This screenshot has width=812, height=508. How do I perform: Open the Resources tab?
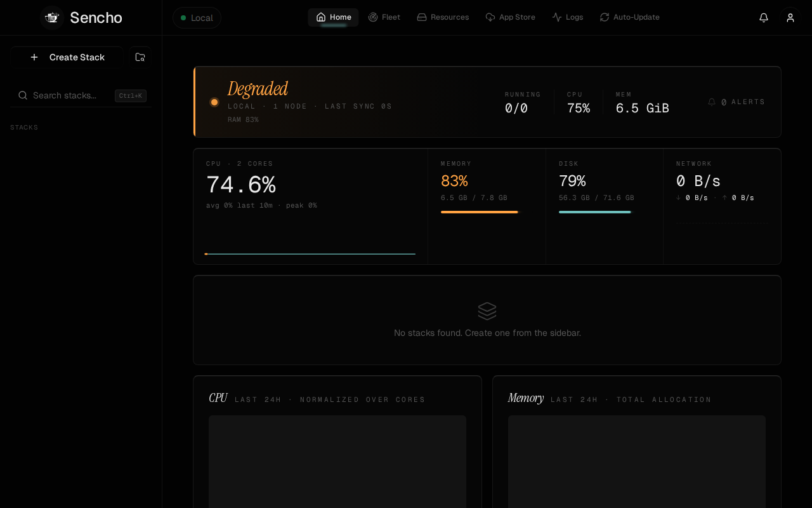(x=443, y=17)
